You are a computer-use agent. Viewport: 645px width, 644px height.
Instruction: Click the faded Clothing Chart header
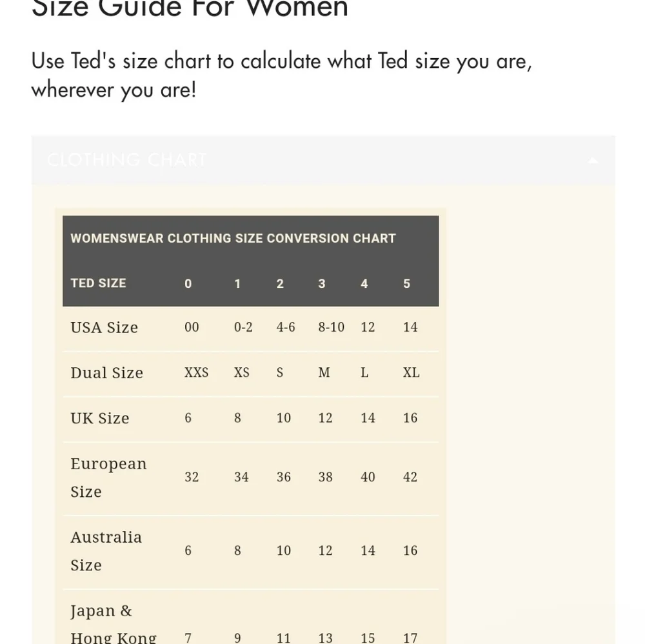pos(126,159)
